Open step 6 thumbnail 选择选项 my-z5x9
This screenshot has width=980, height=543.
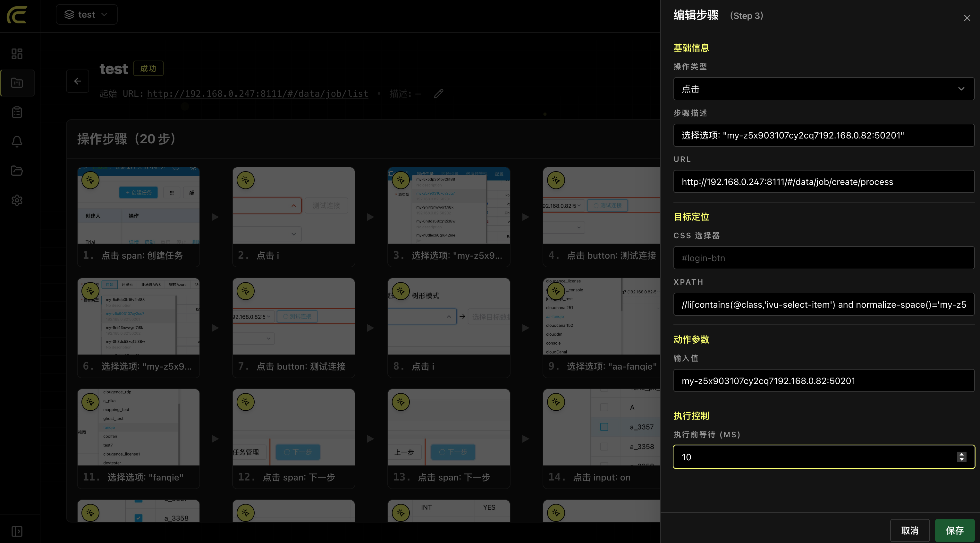pyautogui.click(x=139, y=316)
